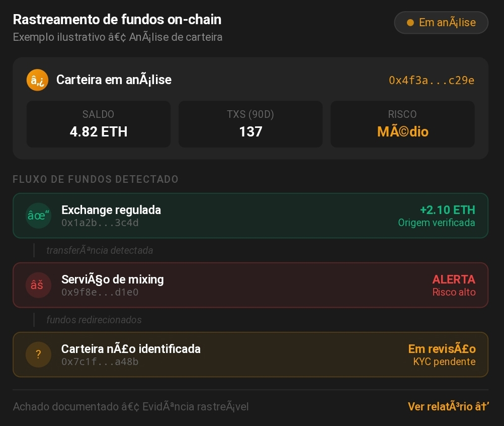Click the yellow question mark icon
Viewport: 504px width, 426px height.
pos(39,354)
